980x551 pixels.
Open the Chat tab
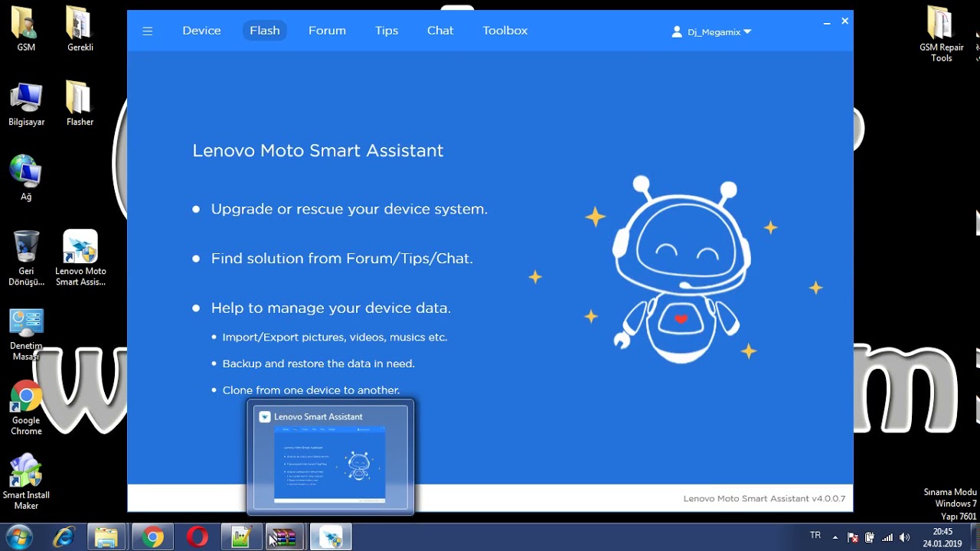click(440, 31)
